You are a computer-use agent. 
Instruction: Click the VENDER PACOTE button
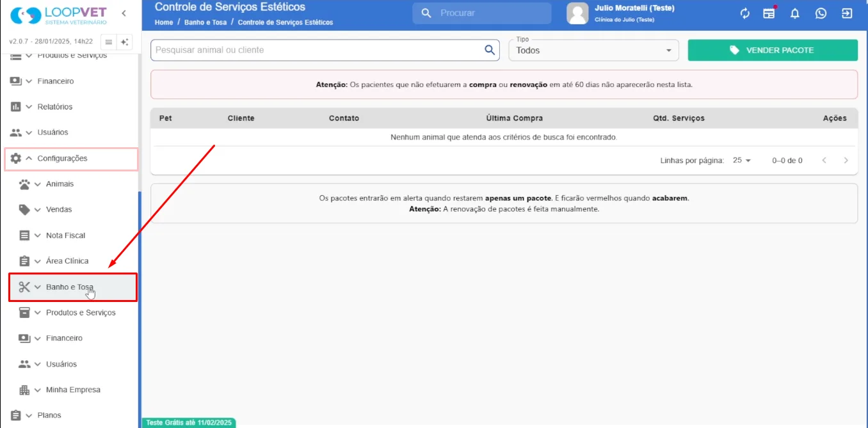click(773, 50)
